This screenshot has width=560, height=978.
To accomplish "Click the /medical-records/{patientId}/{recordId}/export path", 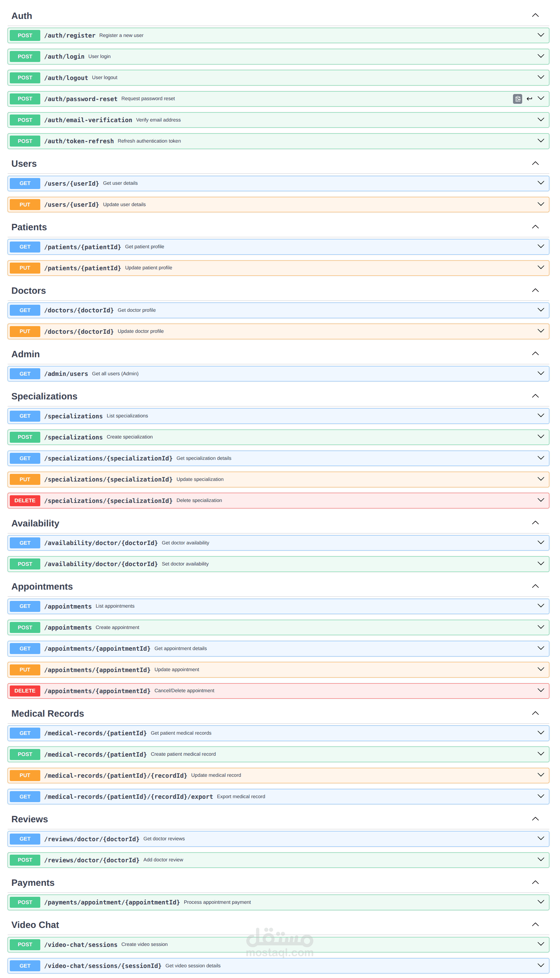I will (x=128, y=796).
